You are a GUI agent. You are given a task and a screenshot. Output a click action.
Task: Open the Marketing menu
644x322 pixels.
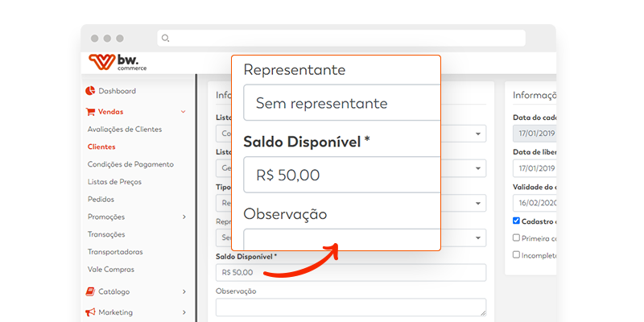click(115, 312)
